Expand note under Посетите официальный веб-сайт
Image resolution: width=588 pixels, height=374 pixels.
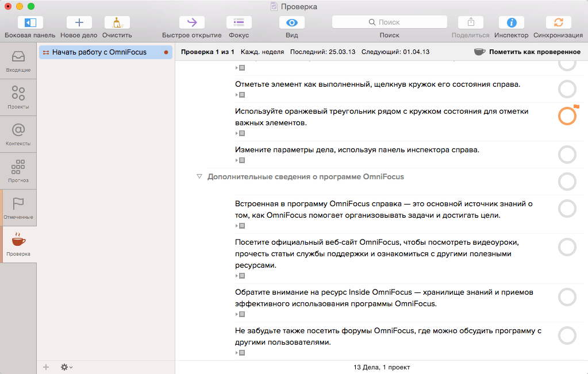(x=240, y=276)
